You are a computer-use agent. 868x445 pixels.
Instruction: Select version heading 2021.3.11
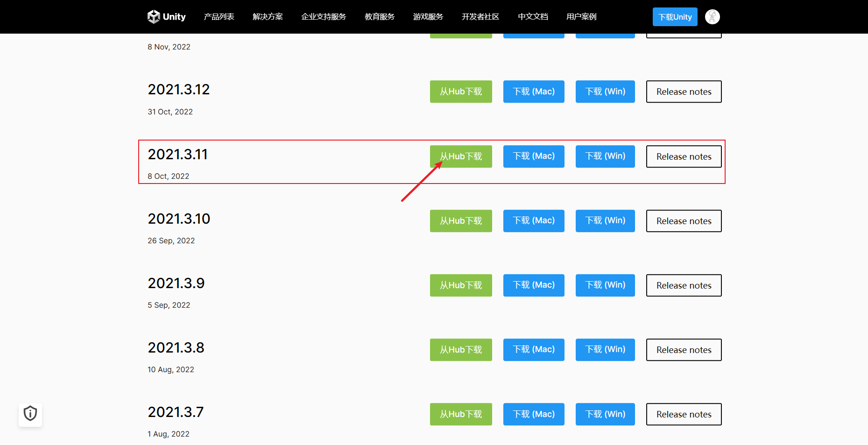pos(178,155)
